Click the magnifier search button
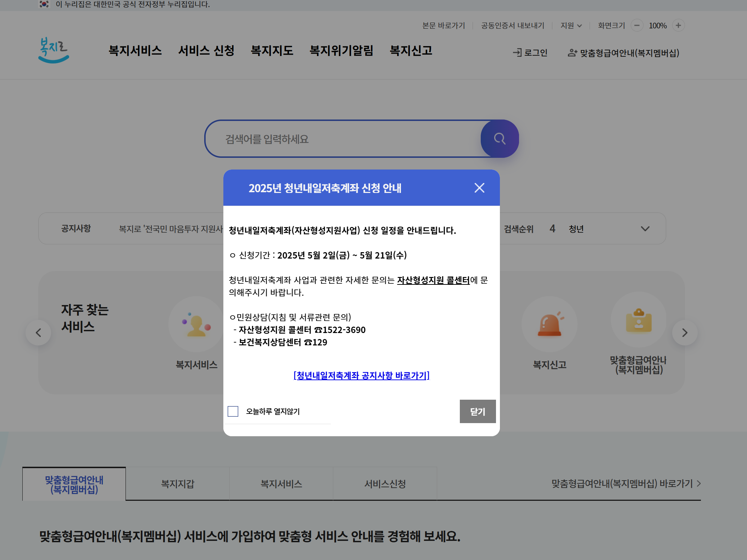Viewport: 747px width, 560px height. pyautogui.click(x=500, y=139)
